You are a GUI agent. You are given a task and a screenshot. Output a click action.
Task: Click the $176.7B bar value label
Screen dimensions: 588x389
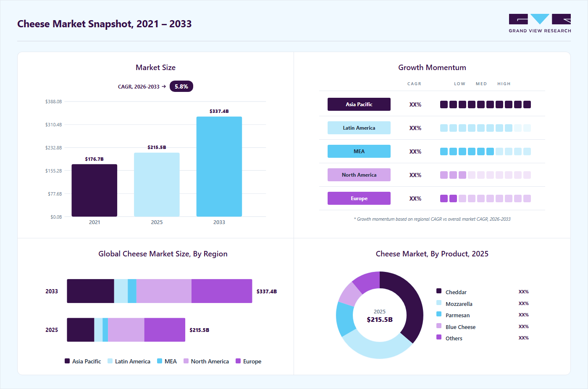[94, 159]
